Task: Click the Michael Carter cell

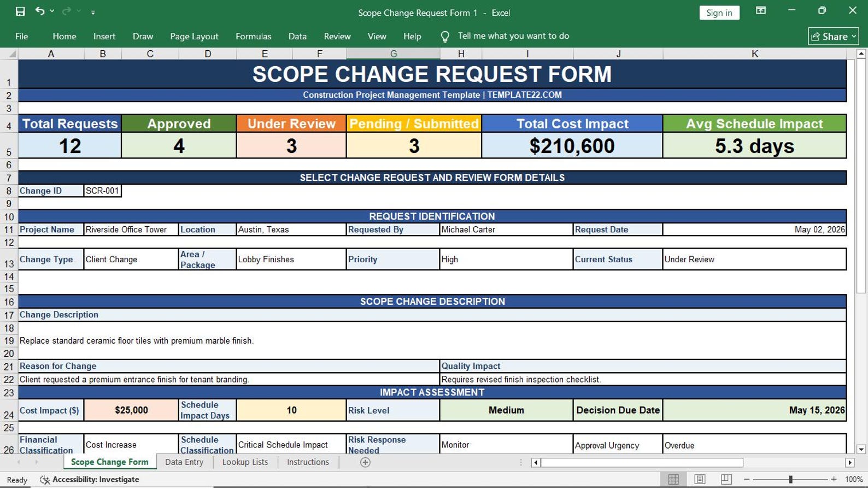Action: coord(506,229)
